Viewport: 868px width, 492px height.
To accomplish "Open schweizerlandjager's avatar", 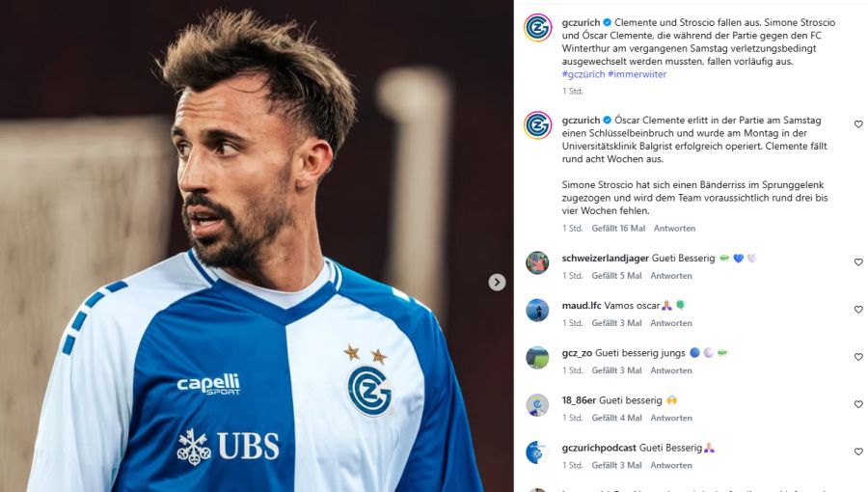I will pos(537,262).
